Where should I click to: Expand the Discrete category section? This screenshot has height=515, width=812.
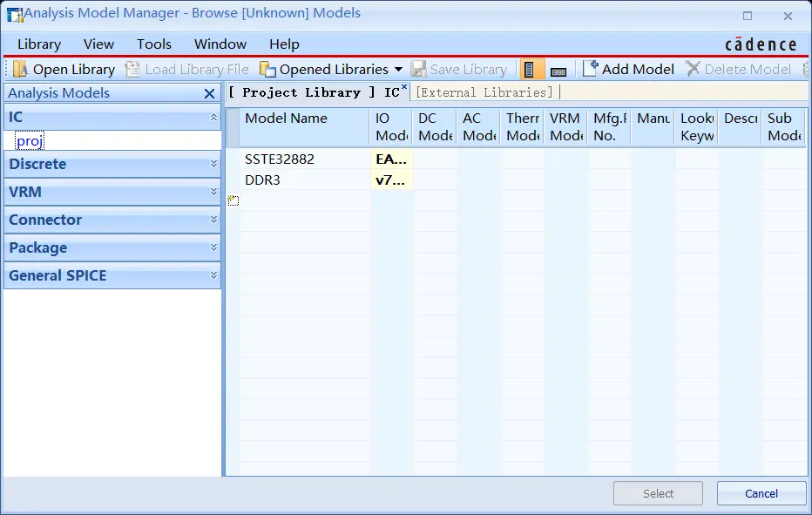pos(213,164)
